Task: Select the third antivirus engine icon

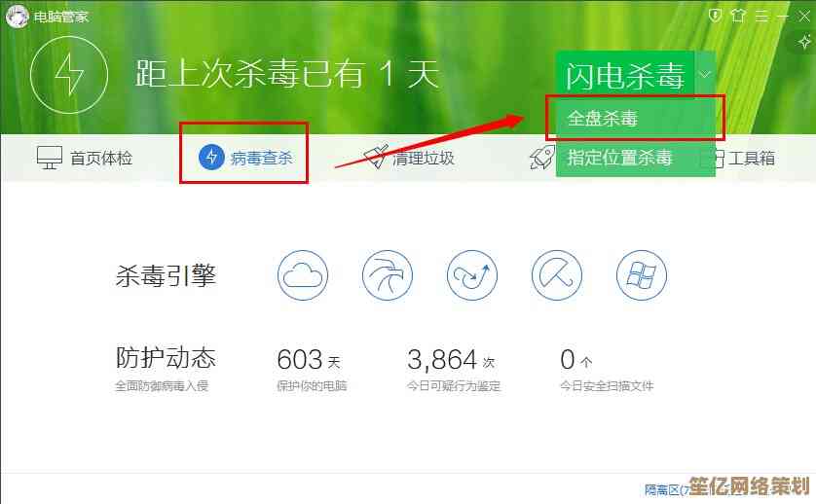Action: pyautogui.click(x=472, y=275)
